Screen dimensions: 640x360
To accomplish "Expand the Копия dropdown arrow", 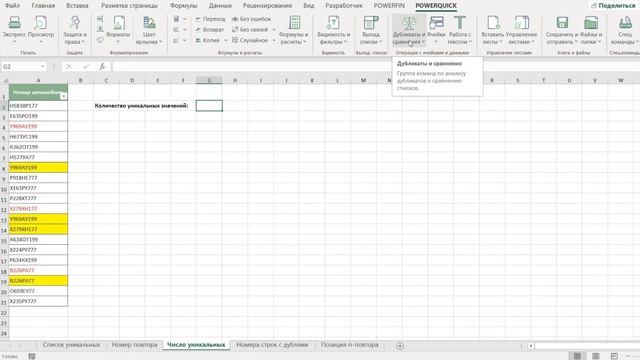I will point(225,40).
